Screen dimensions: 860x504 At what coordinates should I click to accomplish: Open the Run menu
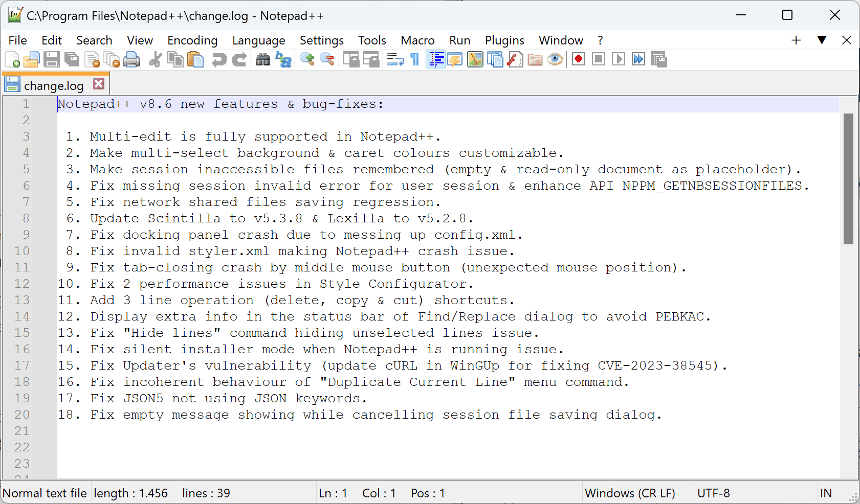click(x=460, y=40)
